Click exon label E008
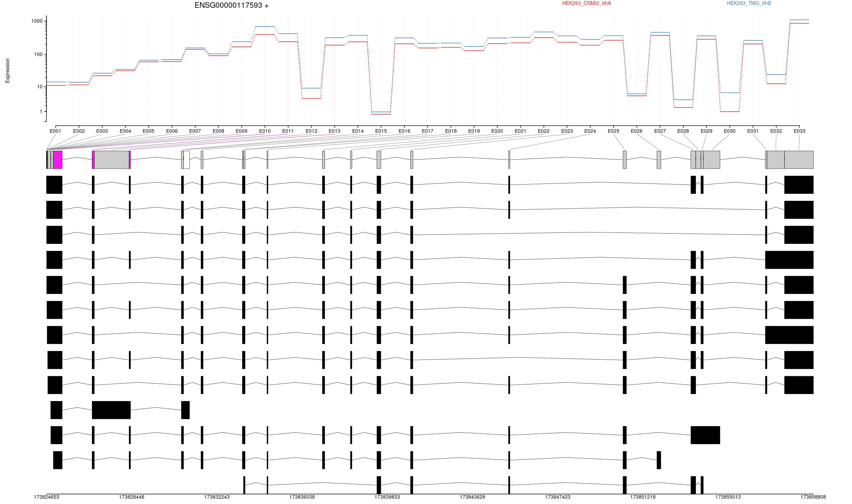This screenshot has width=852, height=504. (x=218, y=131)
